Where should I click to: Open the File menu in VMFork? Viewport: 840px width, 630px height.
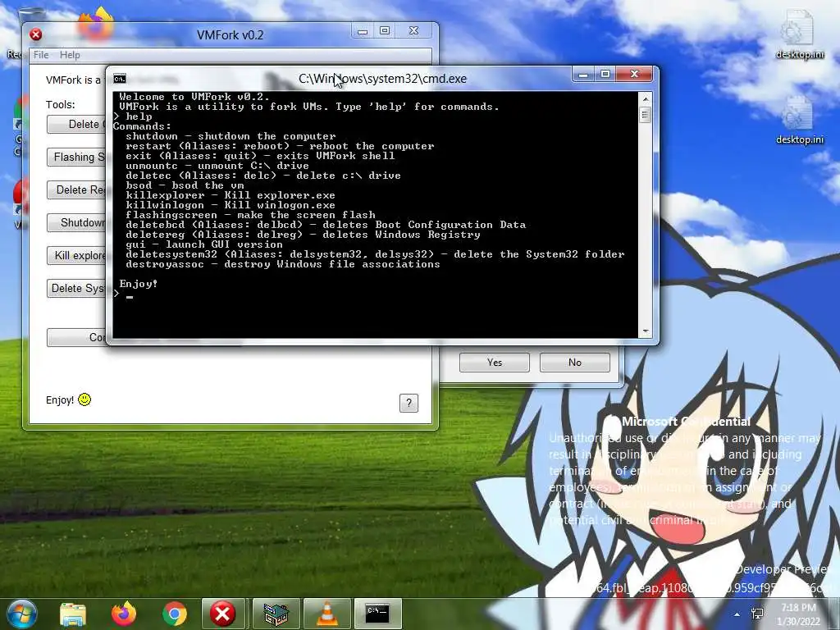click(41, 55)
